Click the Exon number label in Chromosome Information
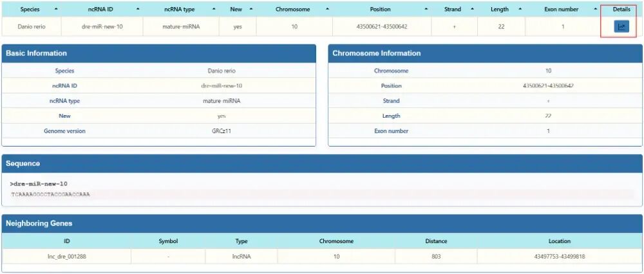Image resolution: width=644 pixels, height=274 pixels. pyautogui.click(x=391, y=131)
